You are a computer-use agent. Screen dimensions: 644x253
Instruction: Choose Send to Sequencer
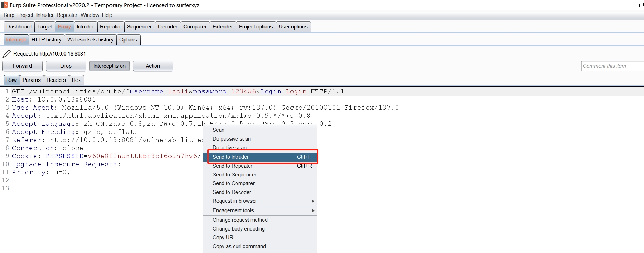tap(260, 175)
